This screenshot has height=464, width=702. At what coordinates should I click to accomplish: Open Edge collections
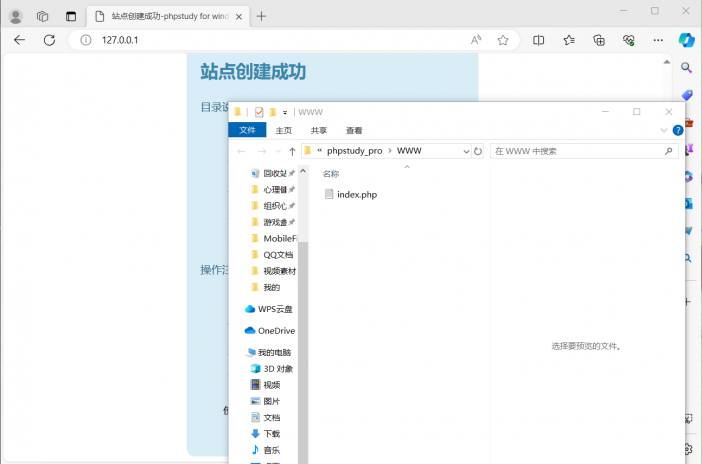[599, 40]
